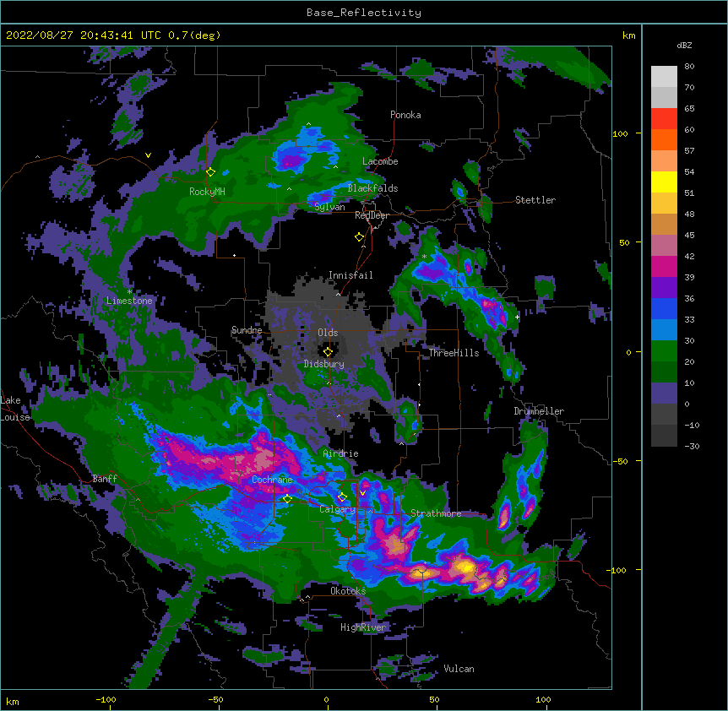Click the 80 dBZ value on legend
The height and width of the screenshot is (711, 728).
pyautogui.click(x=689, y=67)
